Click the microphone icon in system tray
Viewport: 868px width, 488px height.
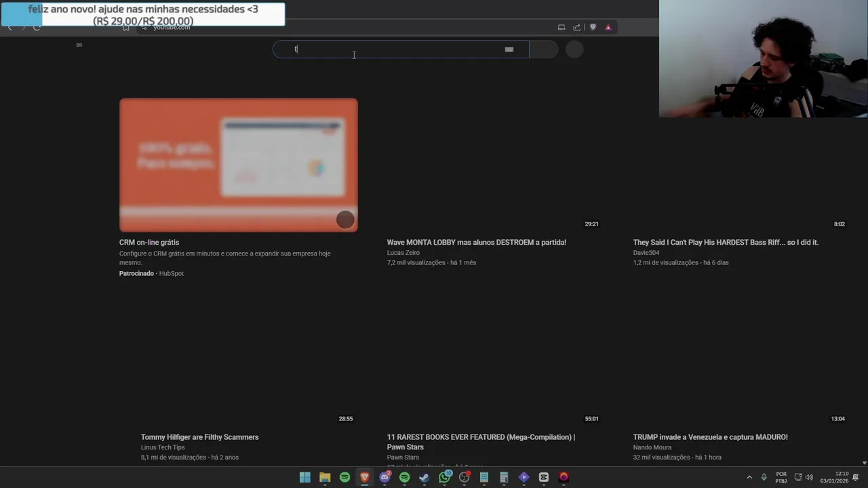[764, 477]
